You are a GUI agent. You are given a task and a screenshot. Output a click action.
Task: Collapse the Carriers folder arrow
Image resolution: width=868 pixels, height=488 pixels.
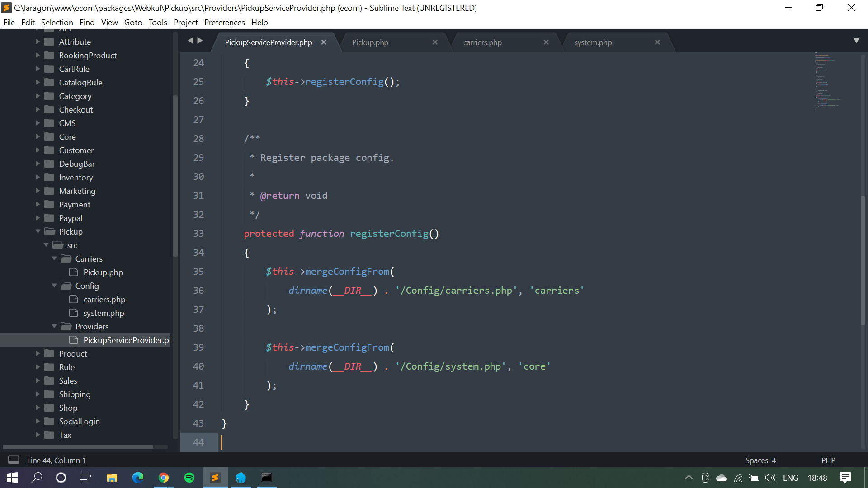point(54,258)
